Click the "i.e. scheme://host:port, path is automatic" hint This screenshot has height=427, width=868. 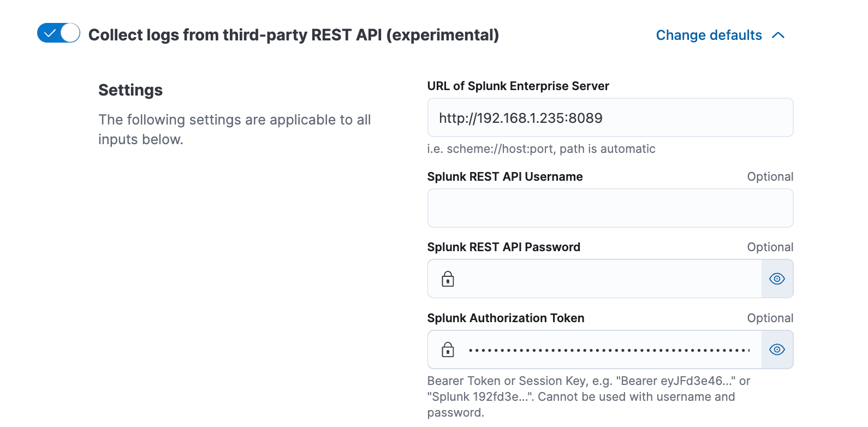click(x=541, y=149)
